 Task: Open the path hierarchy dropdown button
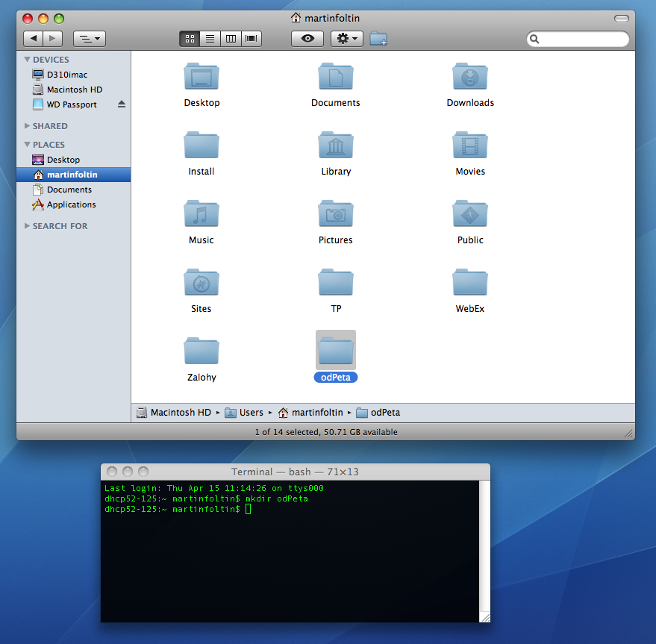click(x=90, y=39)
